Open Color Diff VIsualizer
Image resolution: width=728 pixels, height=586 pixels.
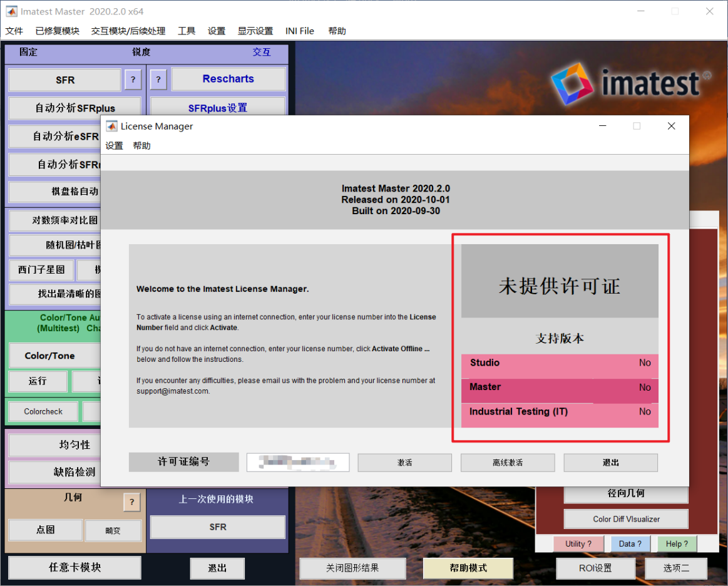click(x=627, y=519)
